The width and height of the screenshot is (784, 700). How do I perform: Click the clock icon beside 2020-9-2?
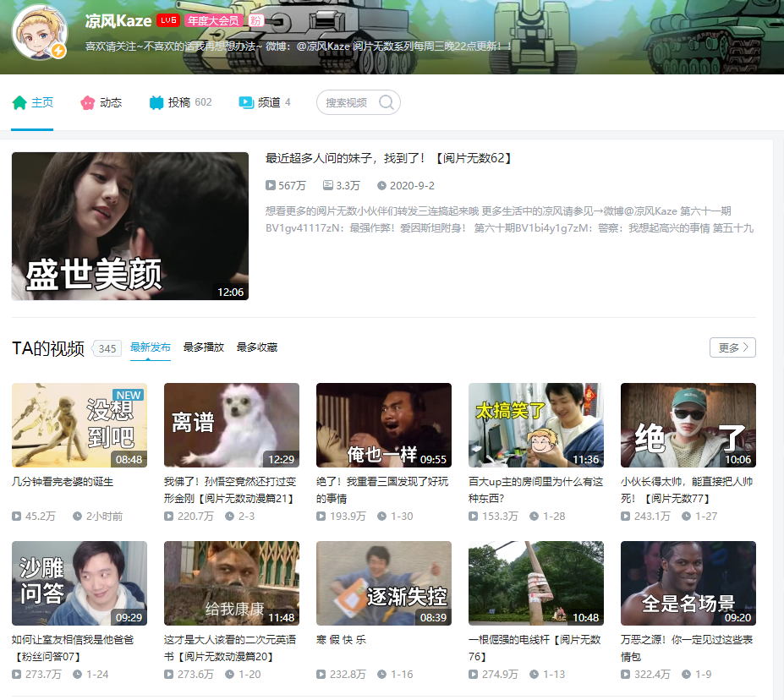click(381, 185)
